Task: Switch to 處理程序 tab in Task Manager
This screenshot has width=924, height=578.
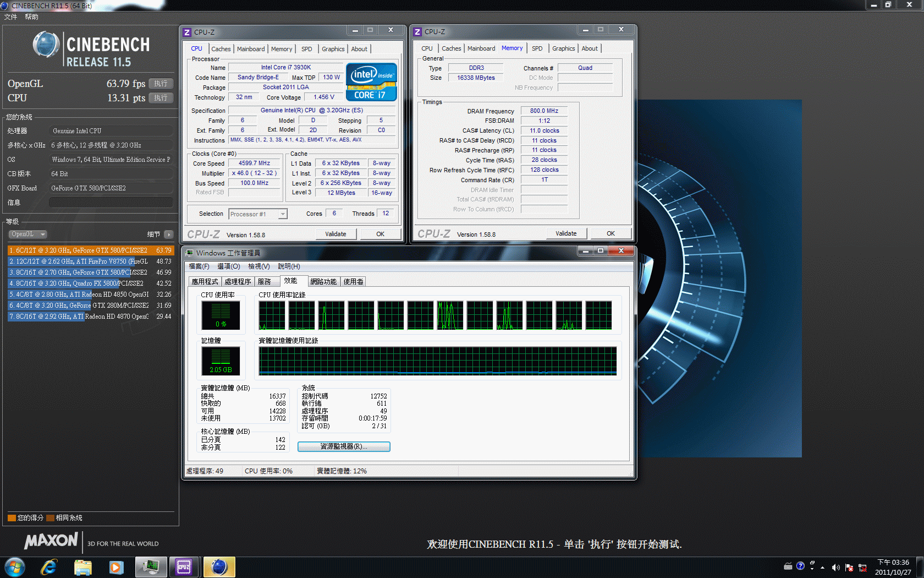Action: point(238,282)
